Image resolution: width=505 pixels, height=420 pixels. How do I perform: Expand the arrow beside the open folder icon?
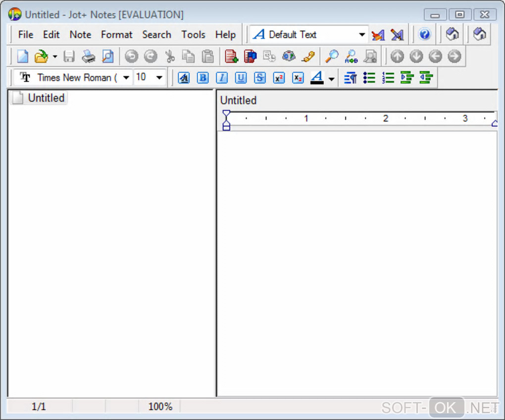point(55,57)
